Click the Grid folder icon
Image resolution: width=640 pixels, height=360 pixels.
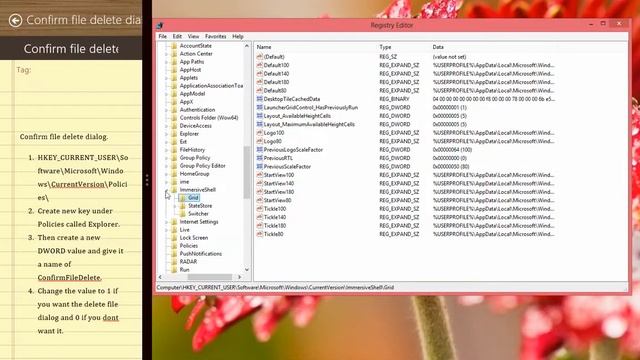[182, 198]
